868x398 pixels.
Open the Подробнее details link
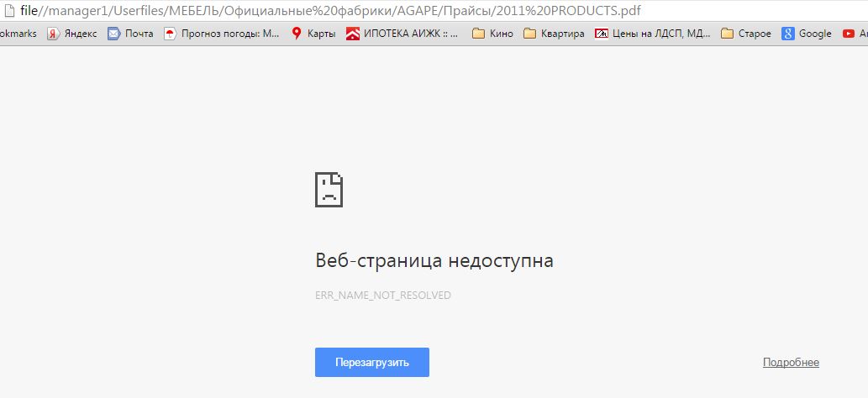point(791,363)
